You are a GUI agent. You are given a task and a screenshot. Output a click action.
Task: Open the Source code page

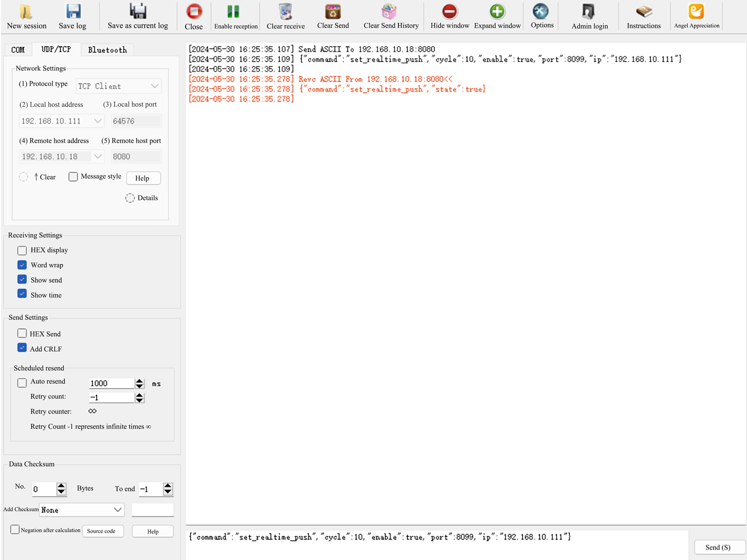point(103,531)
